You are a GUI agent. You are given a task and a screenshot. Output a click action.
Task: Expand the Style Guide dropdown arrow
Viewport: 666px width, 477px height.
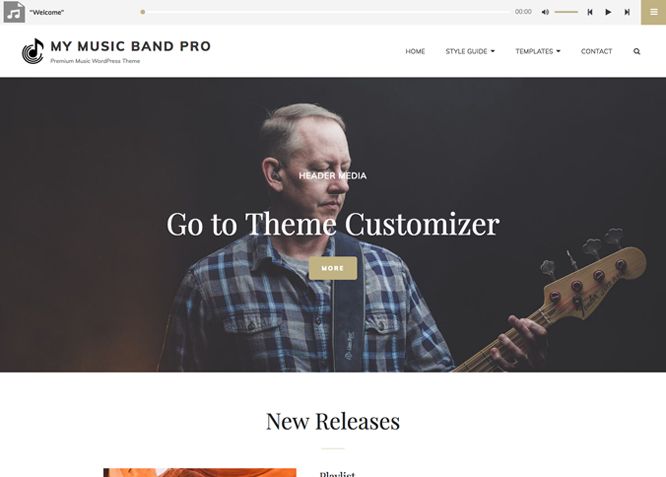click(493, 51)
